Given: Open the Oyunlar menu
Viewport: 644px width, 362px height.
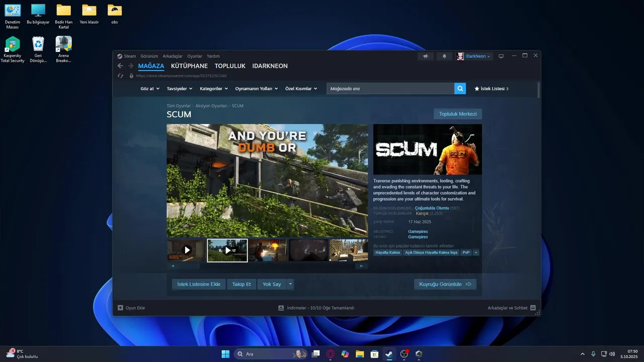Looking at the screenshot, I should tap(195, 56).
